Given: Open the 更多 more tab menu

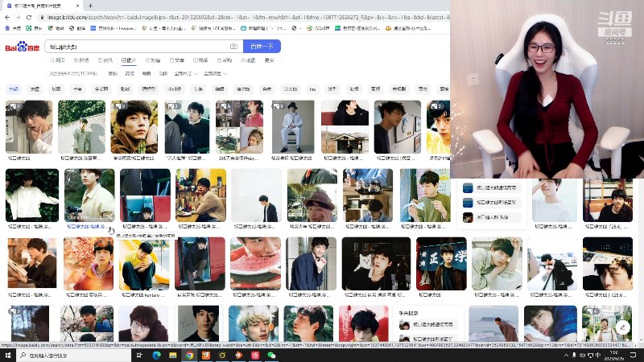Looking at the screenshot, I should 269,60.
